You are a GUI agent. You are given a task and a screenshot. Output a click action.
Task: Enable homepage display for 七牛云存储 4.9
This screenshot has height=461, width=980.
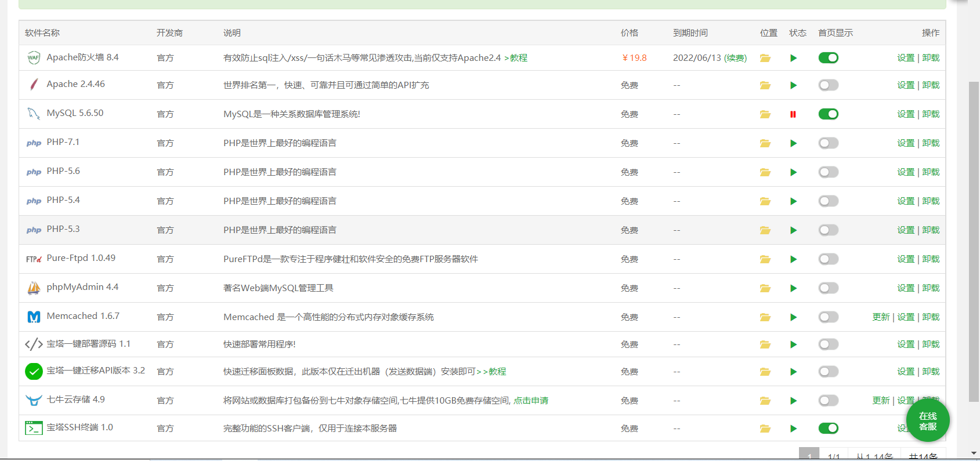pos(828,401)
